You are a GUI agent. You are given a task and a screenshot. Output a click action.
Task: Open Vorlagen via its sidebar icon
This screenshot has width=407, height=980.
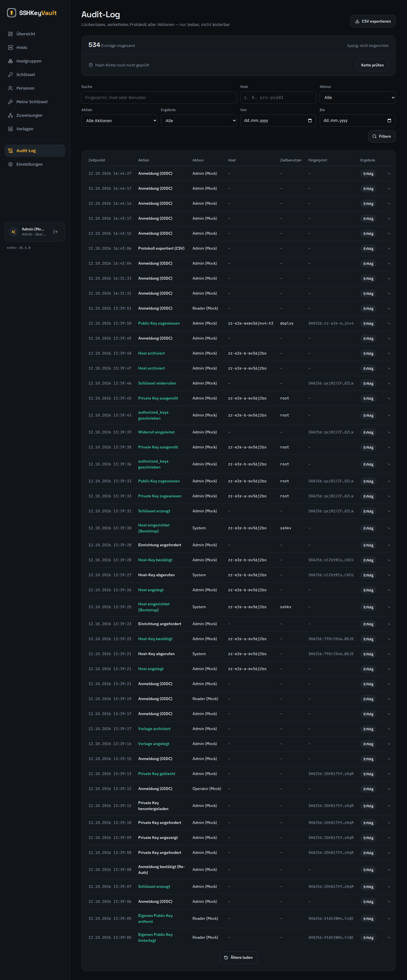pos(10,129)
